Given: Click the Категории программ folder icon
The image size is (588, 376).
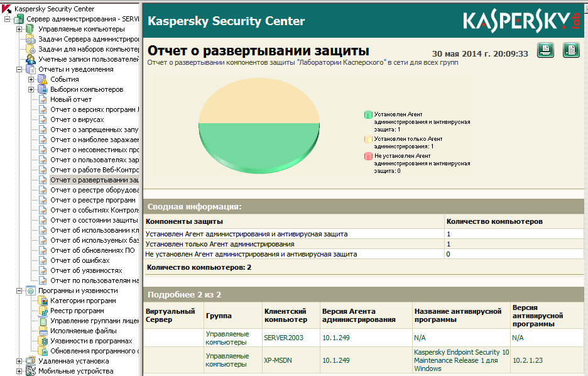Looking at the screenshot, I should [x=43, y=301].
